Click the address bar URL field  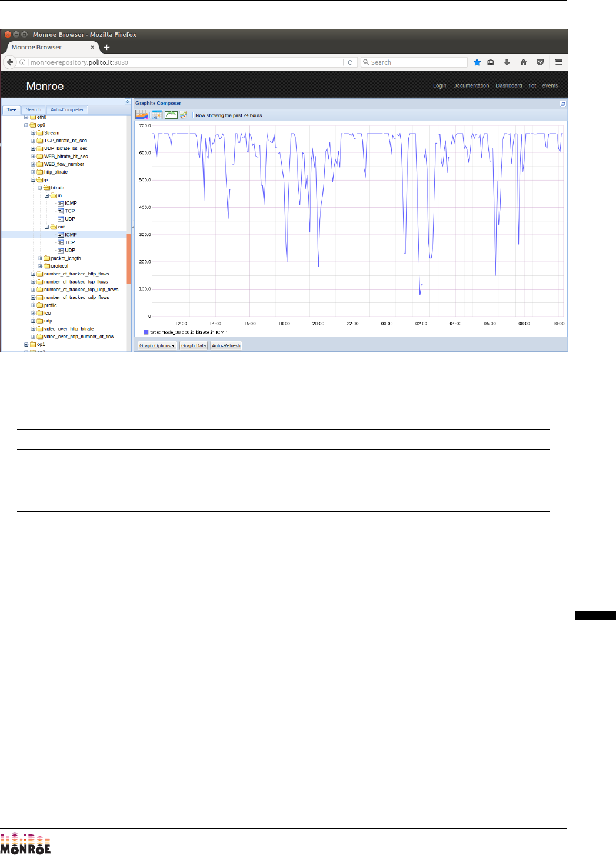point(185,62)
